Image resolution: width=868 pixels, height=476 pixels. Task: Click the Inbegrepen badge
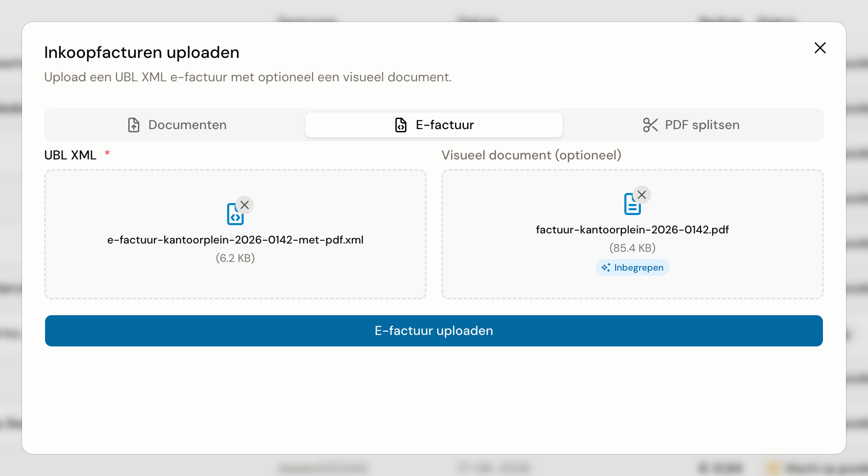(633, 267)
